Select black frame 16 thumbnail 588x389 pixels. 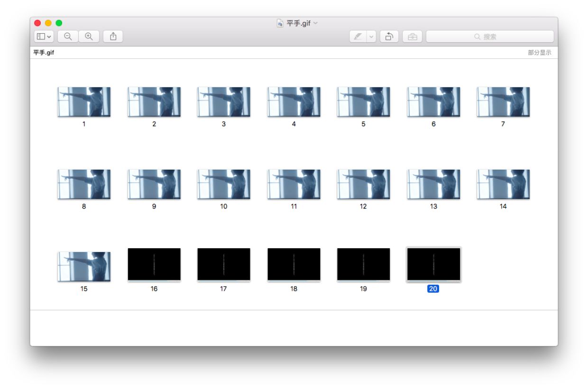tap(154, 264)
